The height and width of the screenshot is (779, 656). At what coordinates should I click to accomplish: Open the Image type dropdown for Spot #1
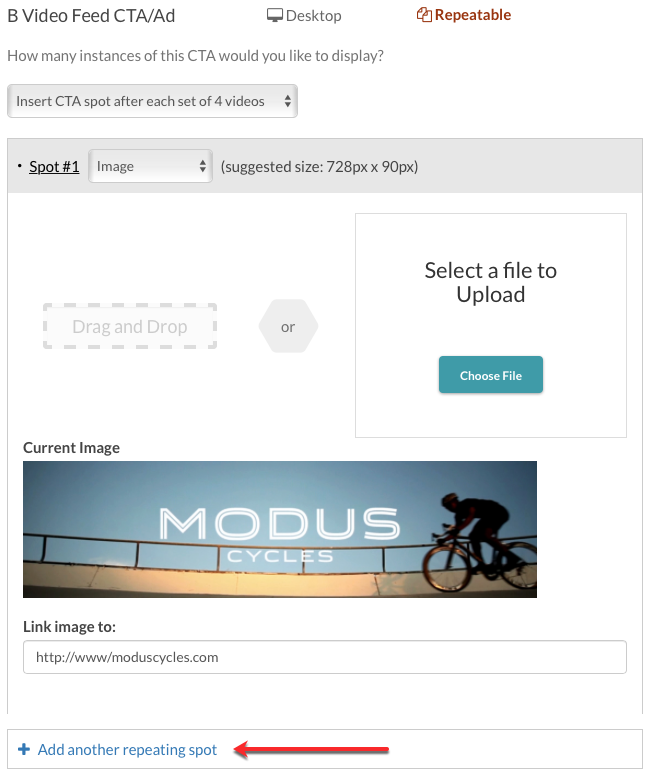151,166
